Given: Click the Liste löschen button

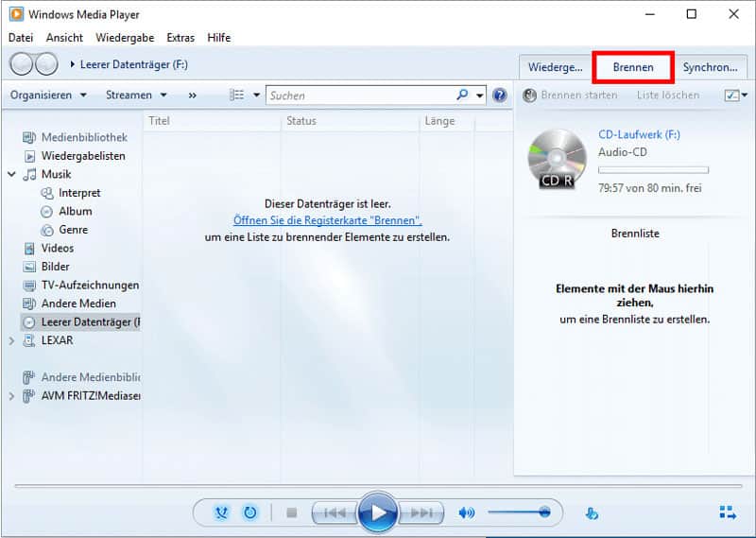Looking at the screenshot, I should point(668,95).
